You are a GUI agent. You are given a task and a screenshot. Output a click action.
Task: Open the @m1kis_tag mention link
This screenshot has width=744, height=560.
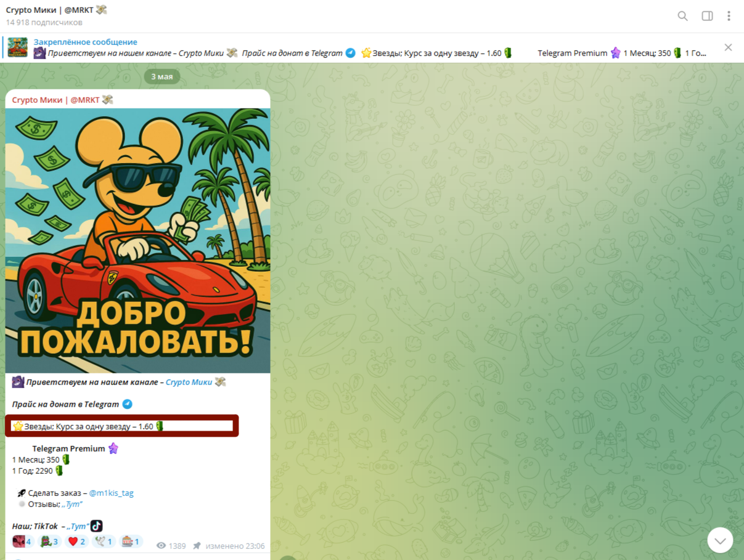click(112, 493)
